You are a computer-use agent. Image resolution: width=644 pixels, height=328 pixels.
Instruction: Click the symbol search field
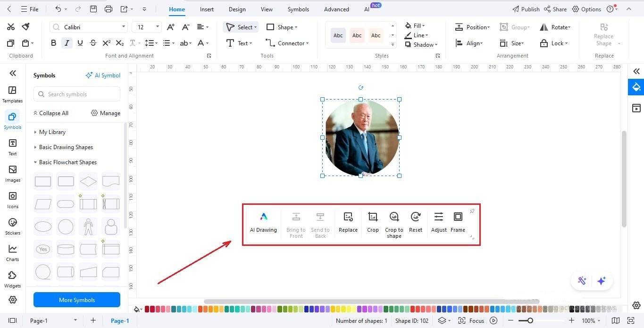pyautogui.click(x=76, y=94)
